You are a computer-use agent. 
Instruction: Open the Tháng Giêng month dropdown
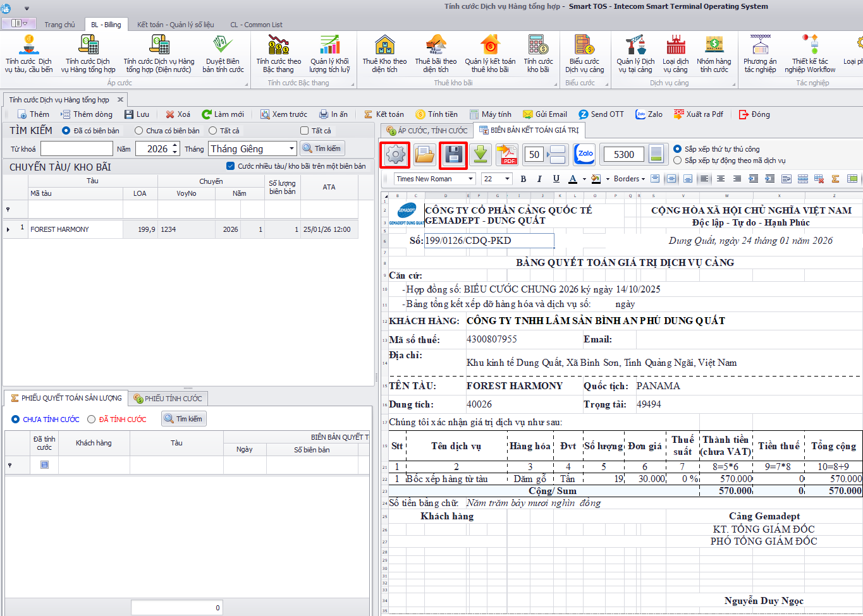(291, 148)
